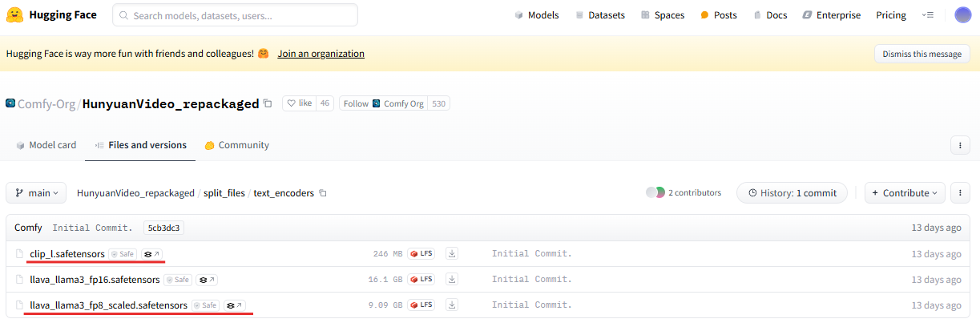Click the 9.09 GB size of llava_llama3_fp8_scaled
Image resolution: width=980 pixels, height=323 pixels.
click(385, 305)
